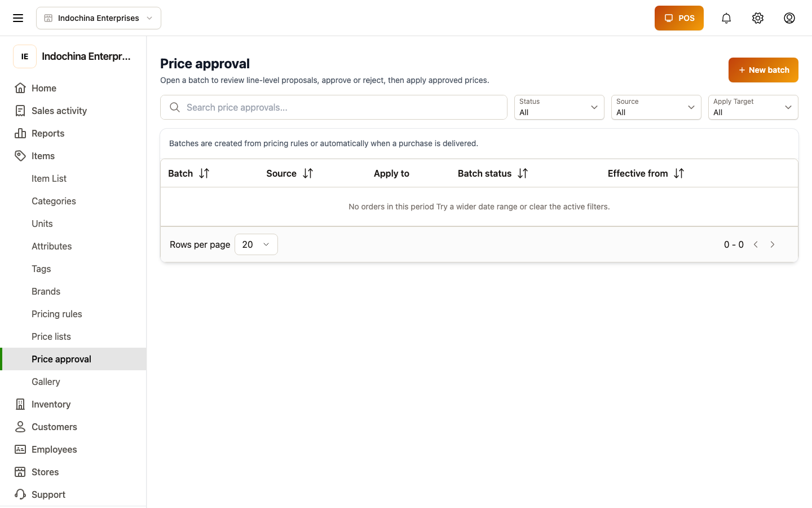Open user account profile icon
This screenshot has width=812, height=508.
coord(789,18)
